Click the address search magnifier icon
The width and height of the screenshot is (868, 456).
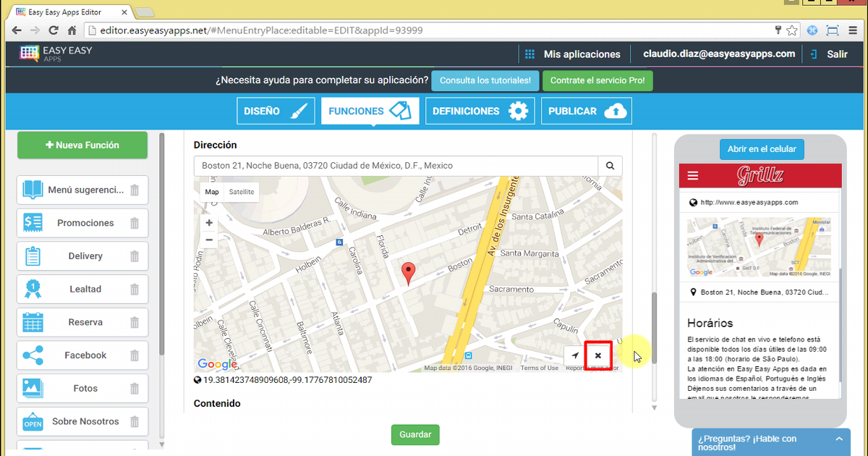point(610,165)
